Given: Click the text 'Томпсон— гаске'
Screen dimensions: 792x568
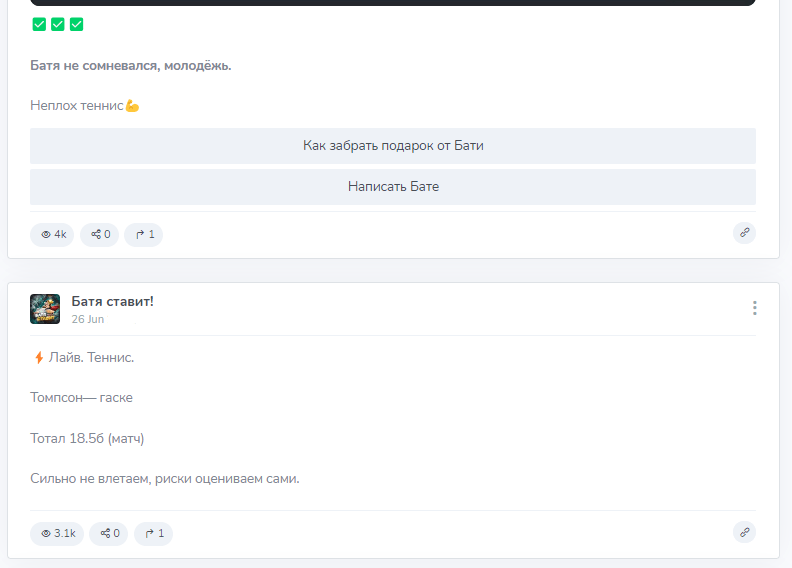Looking at the screenshot, I should pyautogui.click(x=81, y=398).
